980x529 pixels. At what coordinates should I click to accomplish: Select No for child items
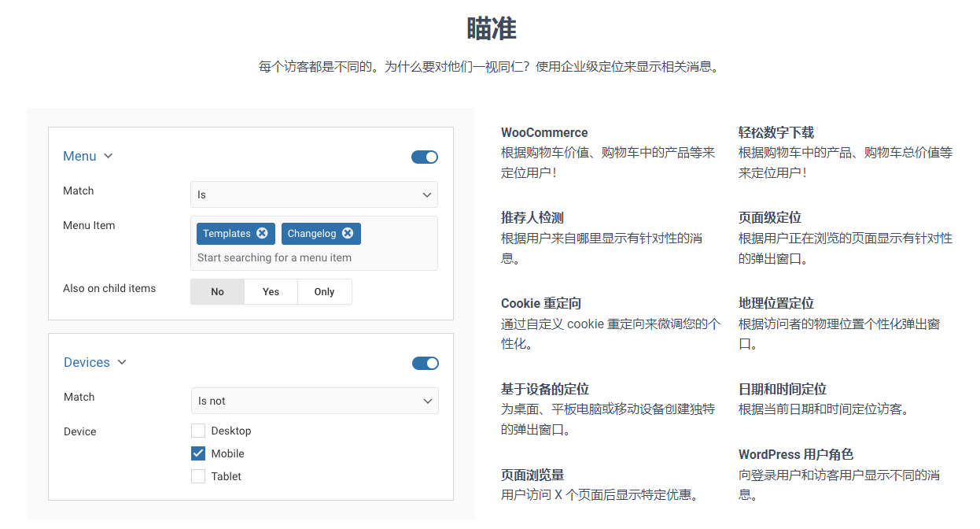click(x=217, y=291)
